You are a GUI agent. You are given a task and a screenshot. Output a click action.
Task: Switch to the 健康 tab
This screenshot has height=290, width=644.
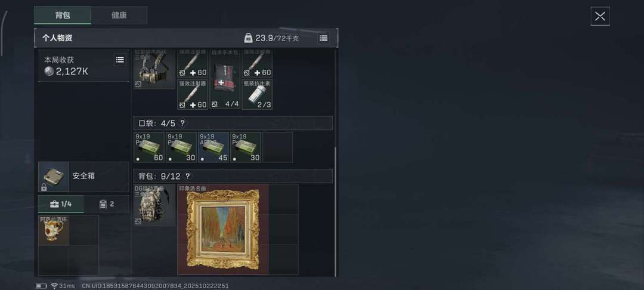tap(119, 16)
